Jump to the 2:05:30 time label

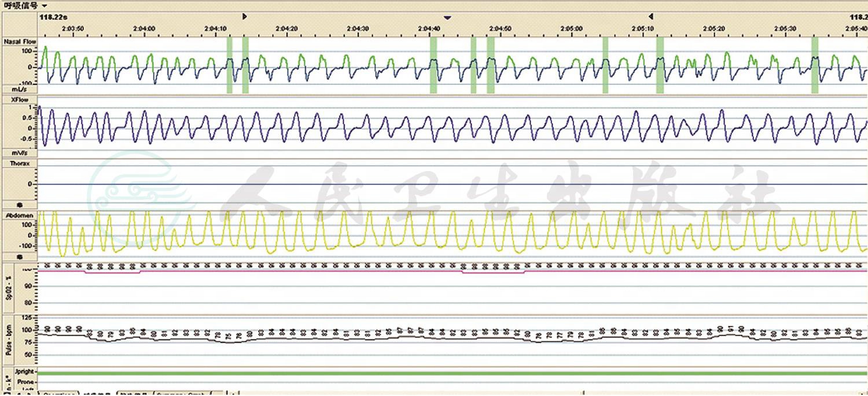pyautogui.click(x=785, y=28)
